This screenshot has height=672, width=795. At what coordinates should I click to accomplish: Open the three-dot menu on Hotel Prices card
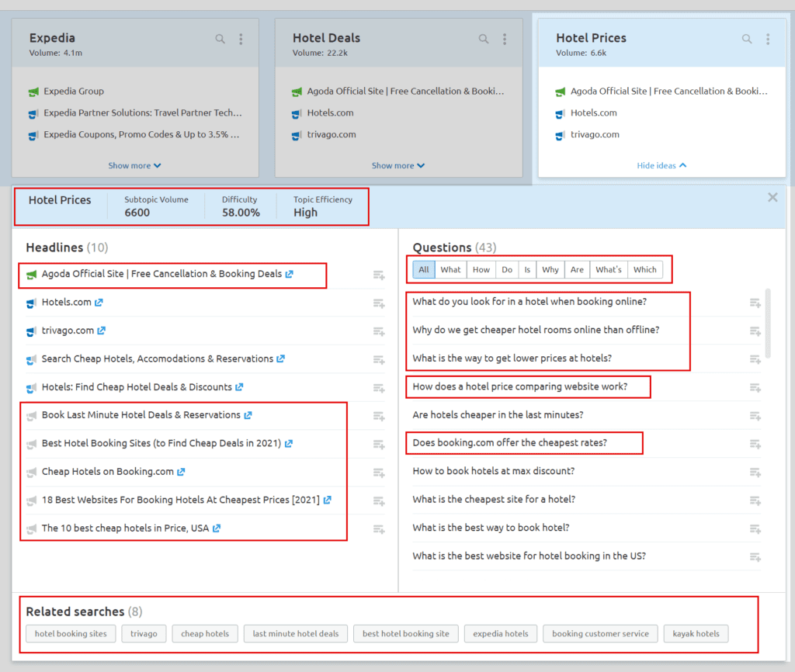[768, 39]
